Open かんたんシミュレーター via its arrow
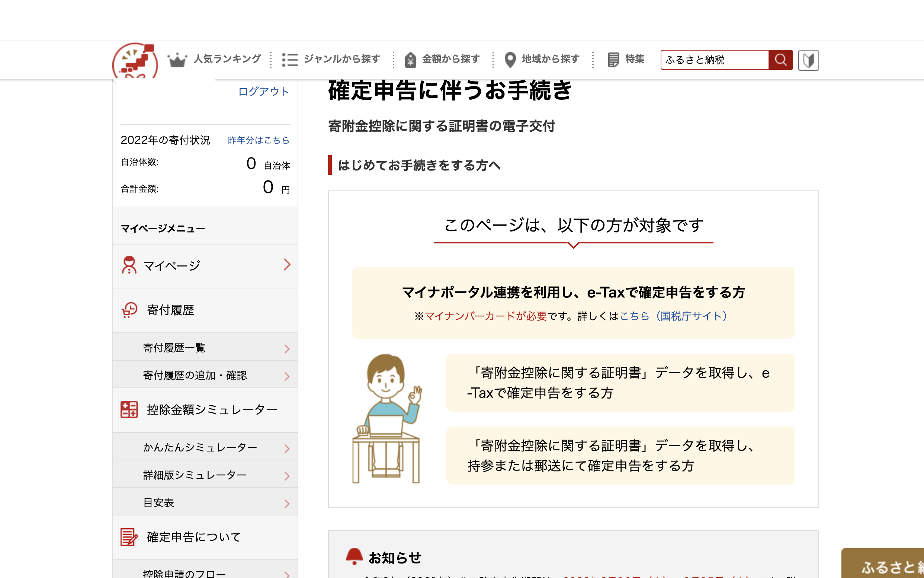924x578 pixels. [x=287, y=448]
